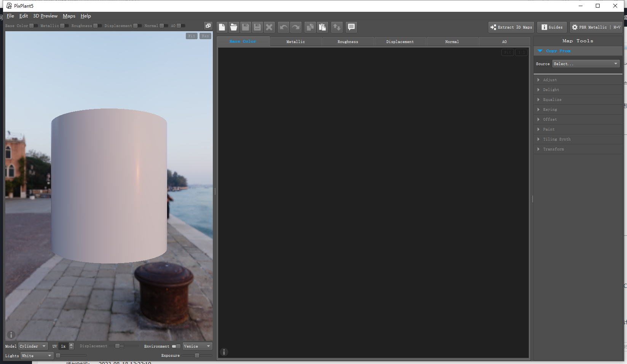Click the UV tiling stepper arrows
The width and height of the screenshot is (627, 364).
(x=71, y=346)
